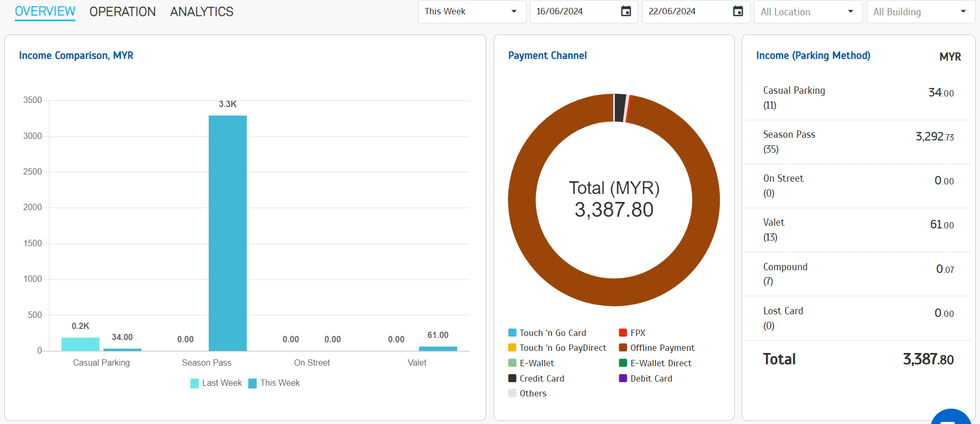The image size is (980, 424).
Task: Click the Credit Card legend swatch
Action: (512, 378)
